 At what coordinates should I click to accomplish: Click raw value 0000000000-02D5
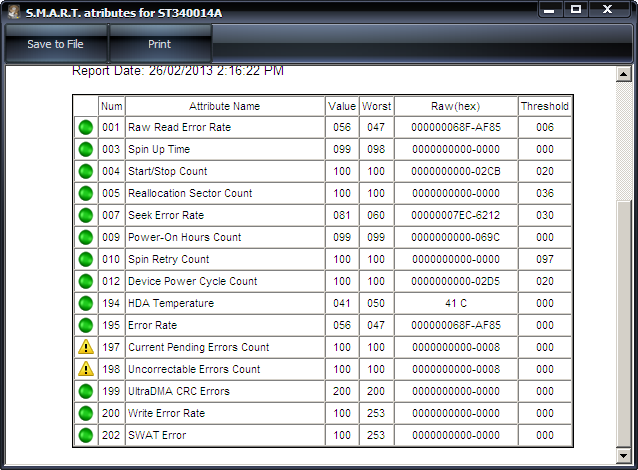(456, 281)
